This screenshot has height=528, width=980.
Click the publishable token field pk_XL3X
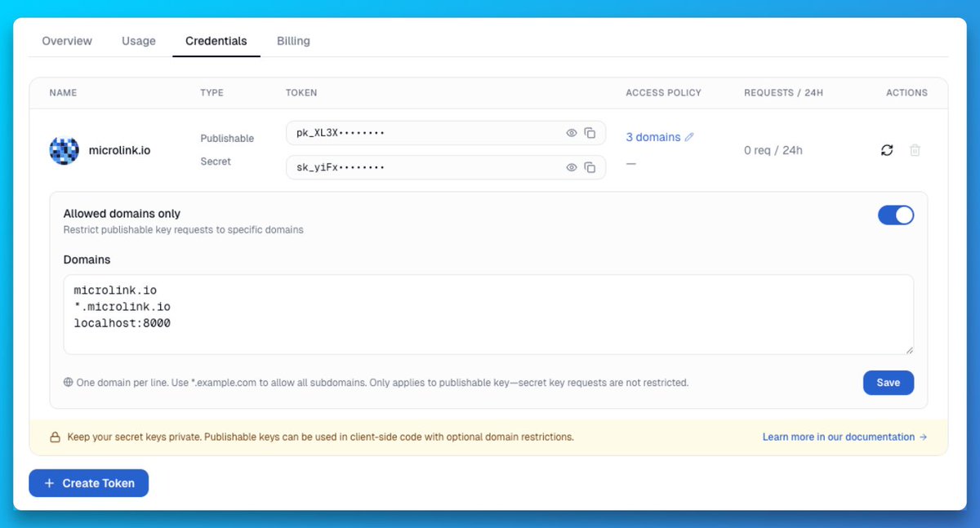coord(446,133)
